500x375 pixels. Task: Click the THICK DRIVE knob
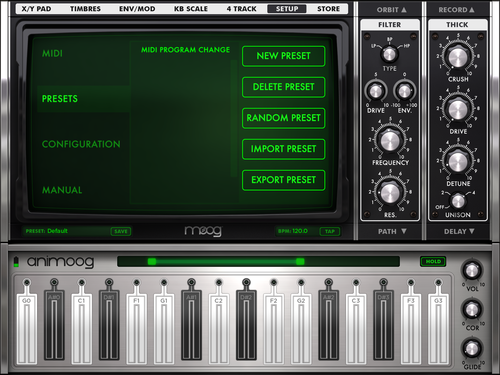click(458, 109)
